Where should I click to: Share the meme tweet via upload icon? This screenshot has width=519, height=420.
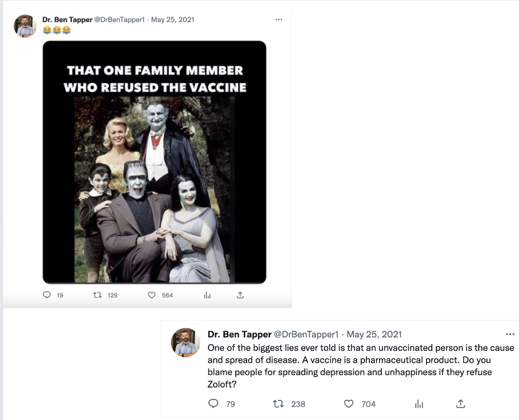(240, 295)
